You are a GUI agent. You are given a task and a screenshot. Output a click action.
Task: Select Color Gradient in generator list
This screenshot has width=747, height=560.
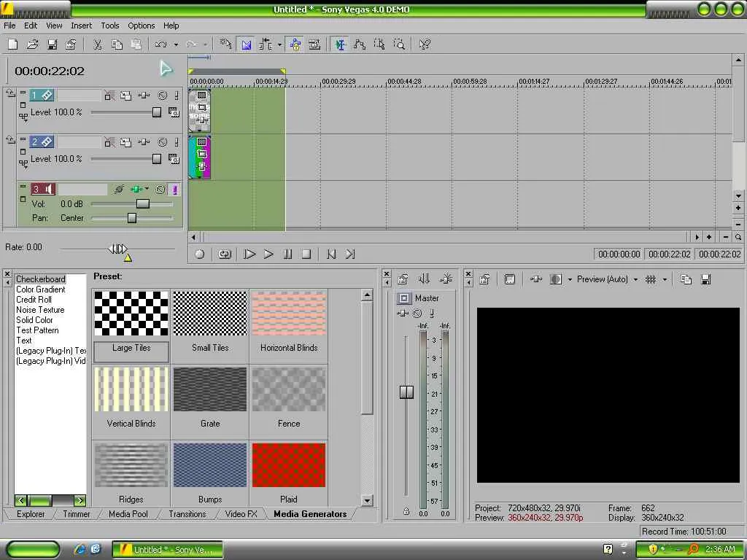(x=41, y=289)
